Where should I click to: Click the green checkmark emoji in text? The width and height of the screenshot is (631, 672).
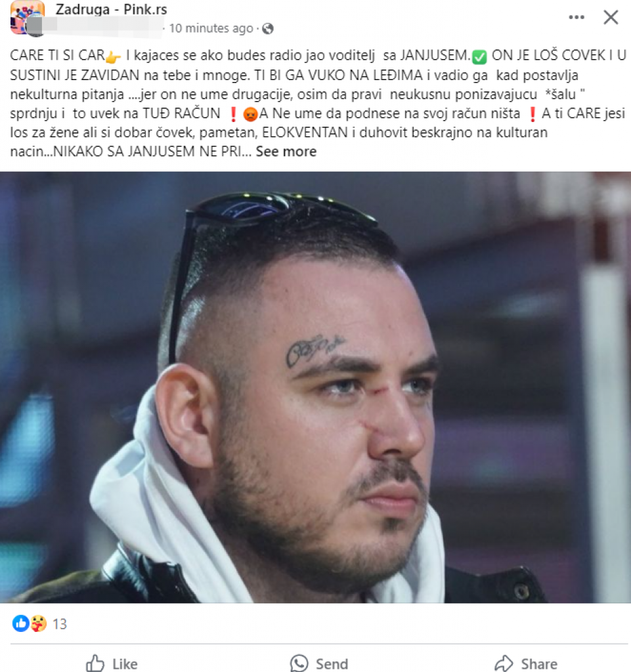click(x=479, y=56)
